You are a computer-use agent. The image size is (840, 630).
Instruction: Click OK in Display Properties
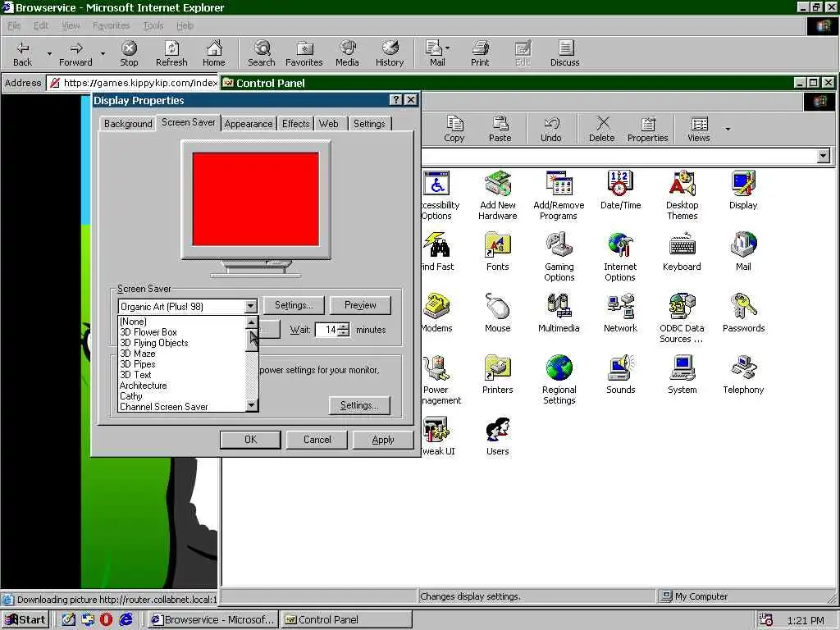click(250, 440)
